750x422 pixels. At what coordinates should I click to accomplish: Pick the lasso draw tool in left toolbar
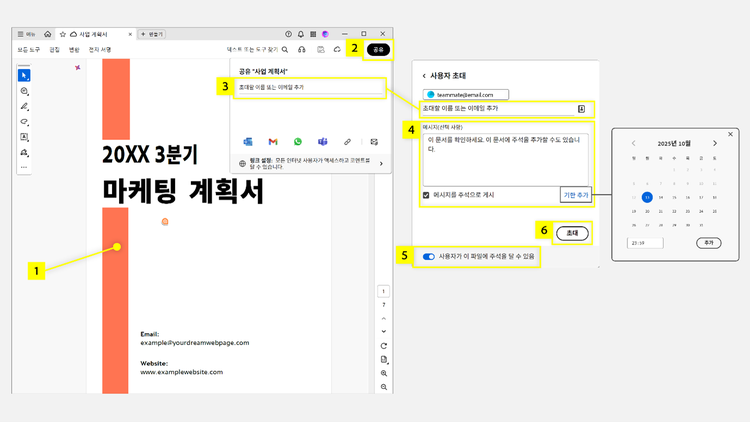coord(24,122)
